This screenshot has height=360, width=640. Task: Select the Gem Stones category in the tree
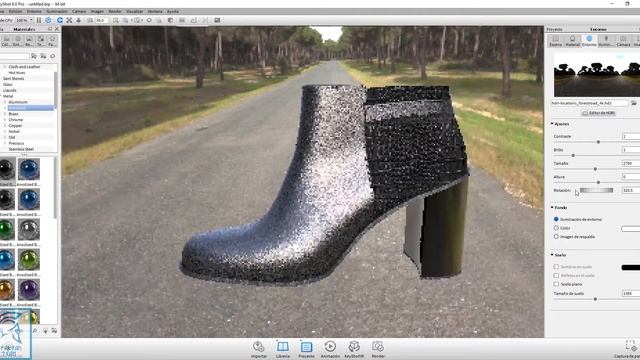click(x=13, y=78)
